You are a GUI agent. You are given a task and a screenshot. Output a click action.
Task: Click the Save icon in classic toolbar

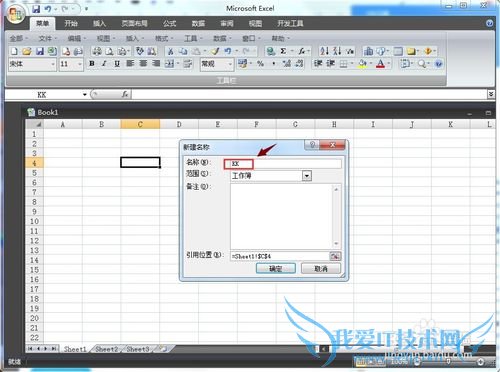[40, 51]
